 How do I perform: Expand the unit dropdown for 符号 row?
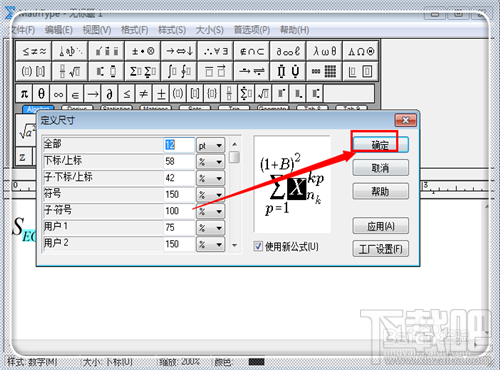211,195
